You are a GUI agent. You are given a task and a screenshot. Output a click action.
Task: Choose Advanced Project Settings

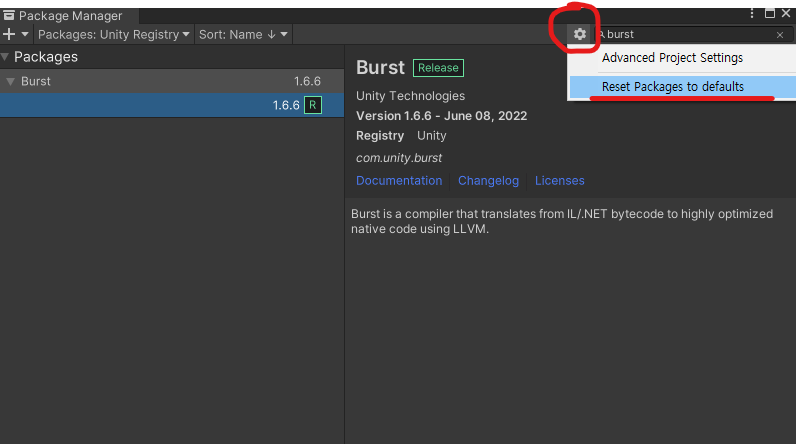(672, 58)
